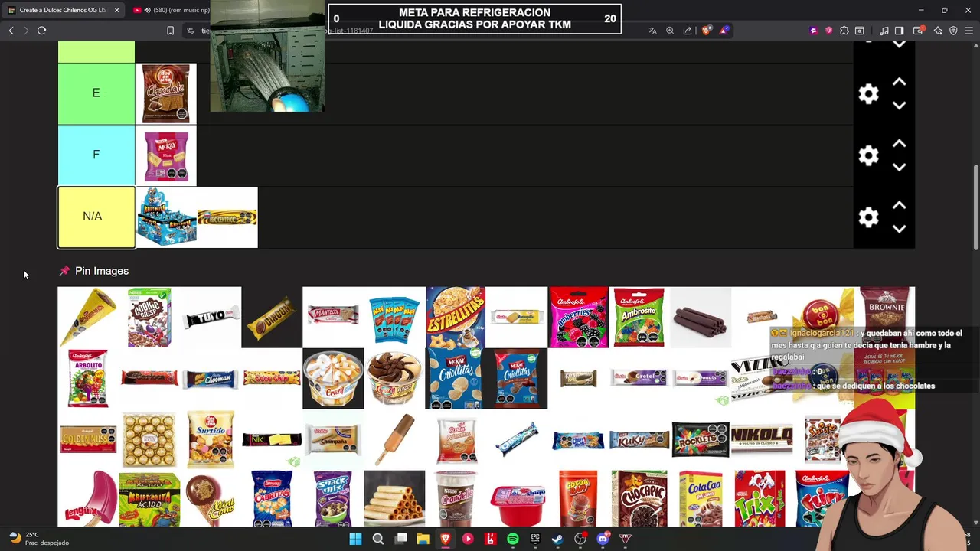Open weather widget showing 25°C

[x=38, y=539]
